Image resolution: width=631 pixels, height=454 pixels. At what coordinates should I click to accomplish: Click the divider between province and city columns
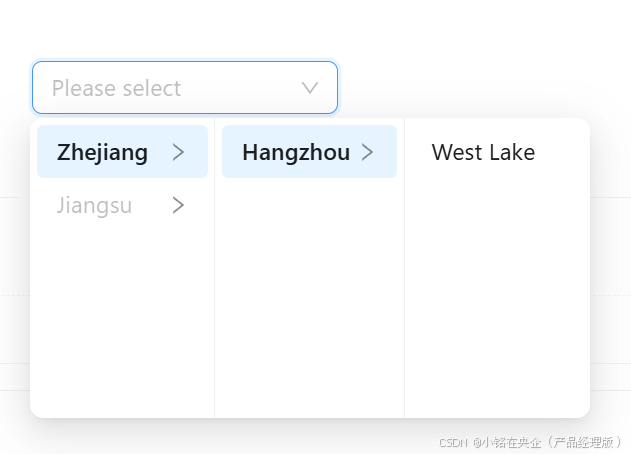coord(214,300)
